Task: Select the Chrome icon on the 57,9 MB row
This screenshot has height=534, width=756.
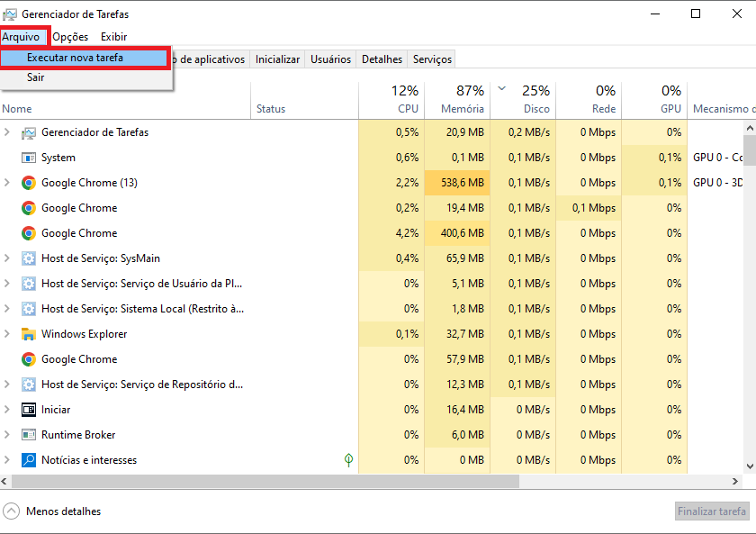Action: pyautogui.click(x=29, y=359)
